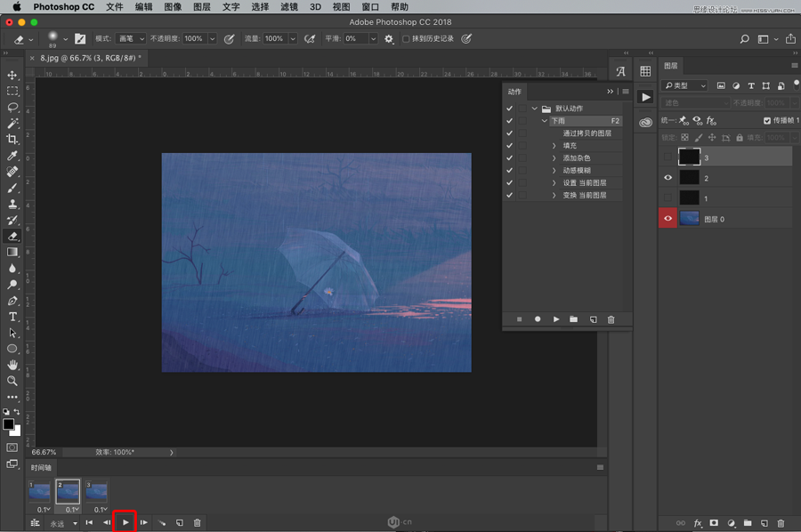The image size is (801, 532).
Task: Play the timeline animation
Action: (x=125, y=522)
